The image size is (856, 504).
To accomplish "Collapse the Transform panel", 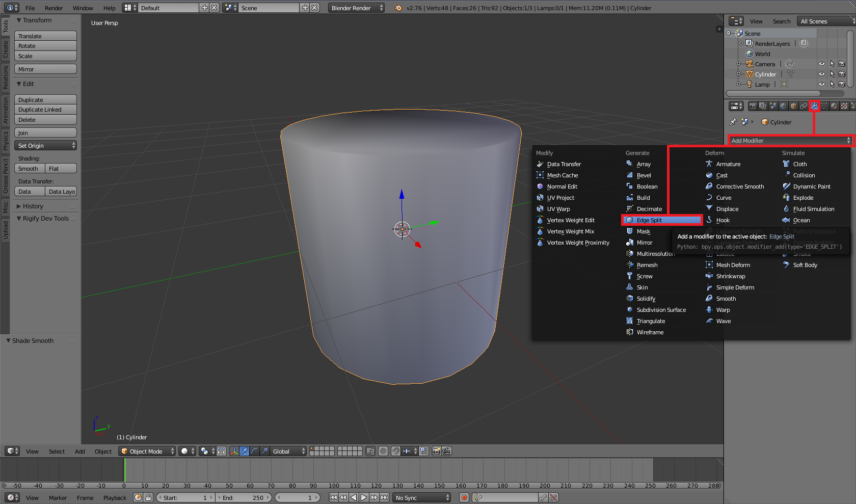I will [x=19, y=20].
